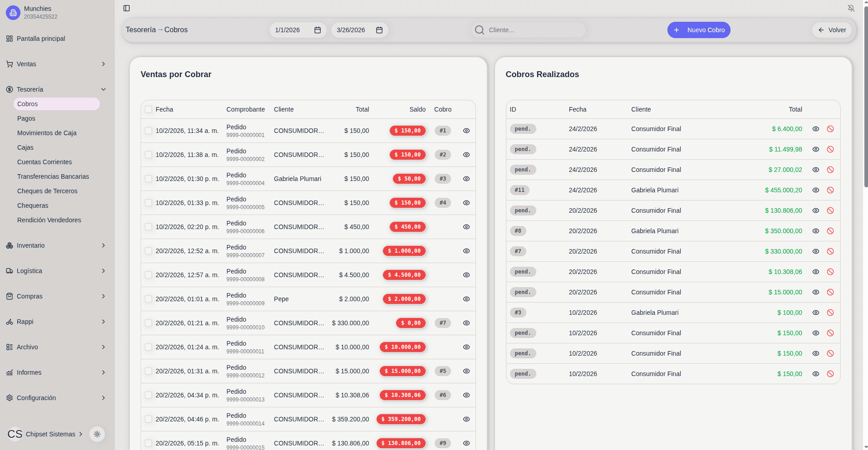Check the Pedido 9999-00000001 row checkbox
The height and width of the screenshot is (450, 868).
[148, 131]
